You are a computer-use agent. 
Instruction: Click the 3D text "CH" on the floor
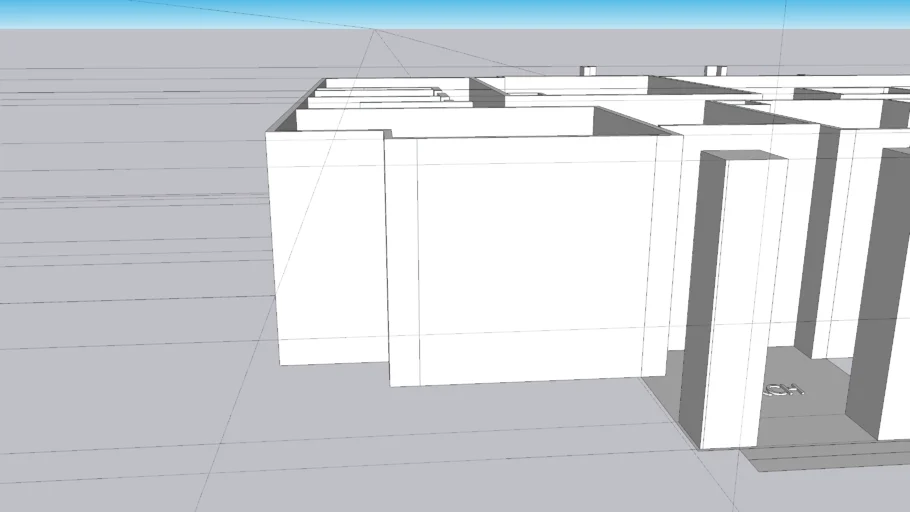click(783, 389)
